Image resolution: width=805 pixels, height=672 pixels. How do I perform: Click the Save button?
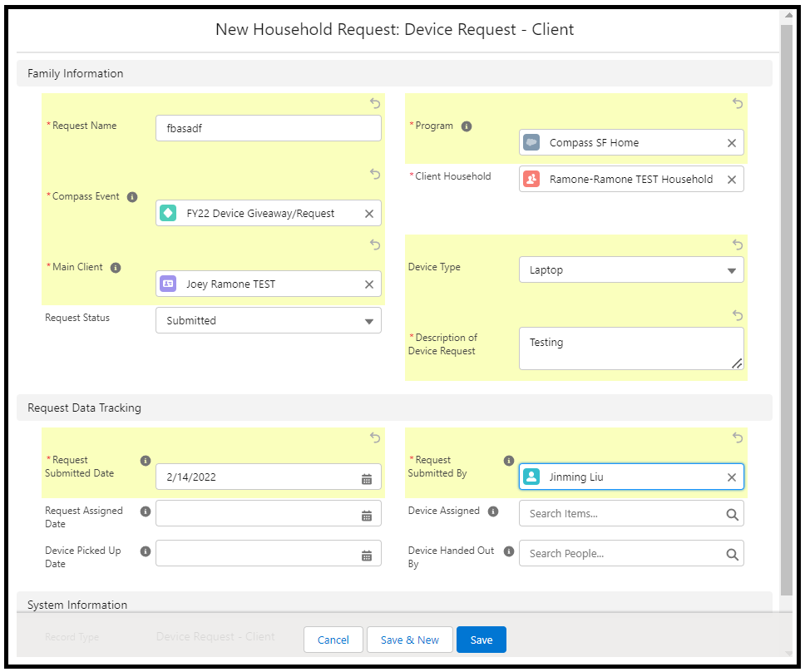point(481,640)
